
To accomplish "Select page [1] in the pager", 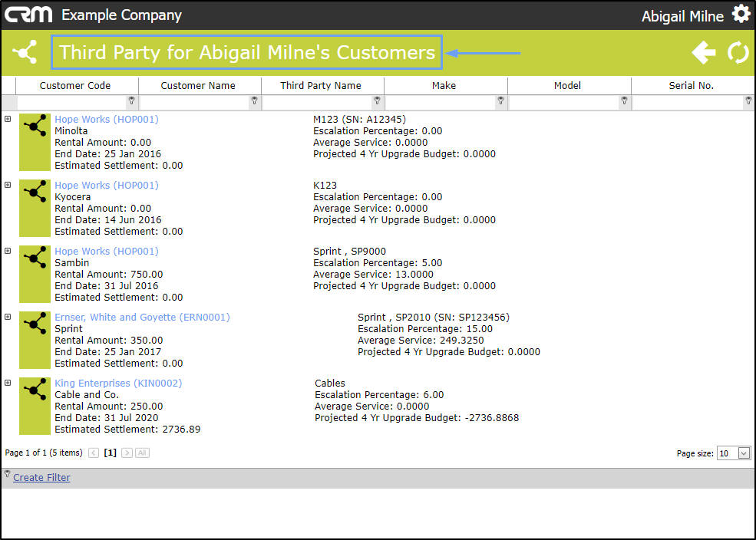I will (x=111, y=453).
